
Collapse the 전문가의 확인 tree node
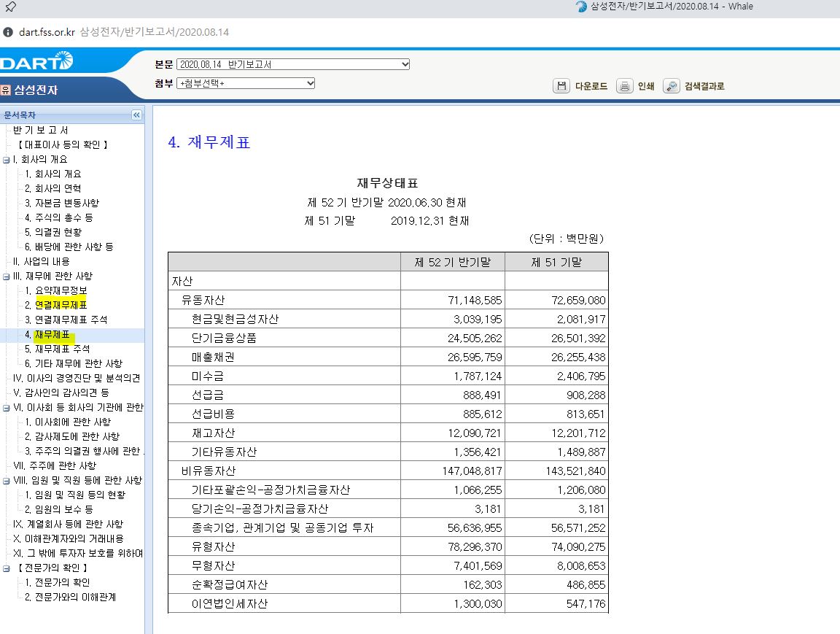tap(7, 568)
